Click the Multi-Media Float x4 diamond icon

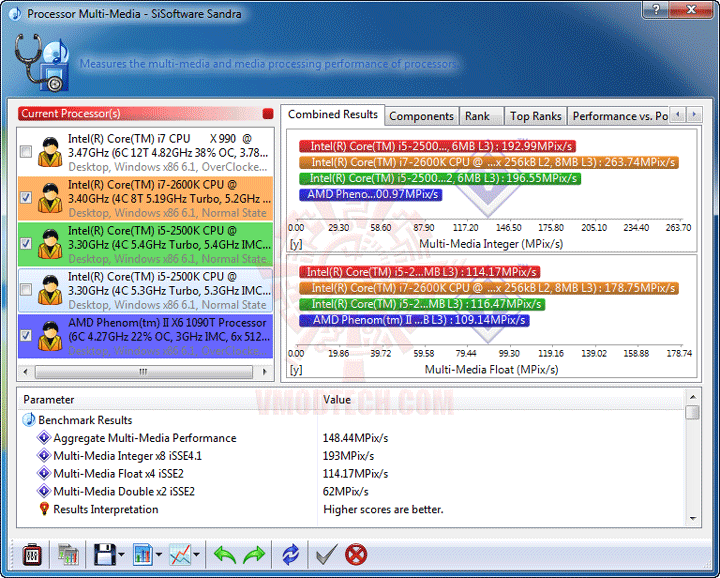point(44,473)
